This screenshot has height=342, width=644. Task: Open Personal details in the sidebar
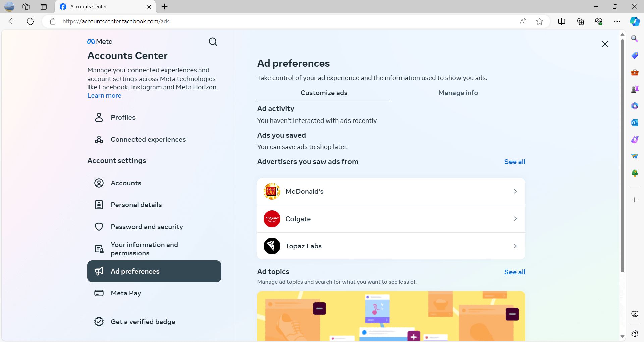click(x=154, y=205)
